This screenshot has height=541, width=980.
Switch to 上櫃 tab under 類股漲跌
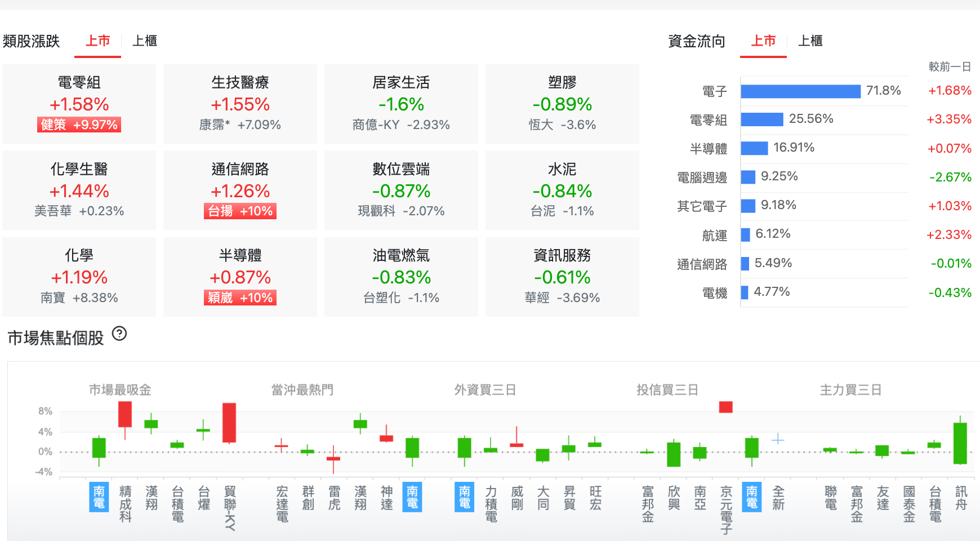point(145,41)
